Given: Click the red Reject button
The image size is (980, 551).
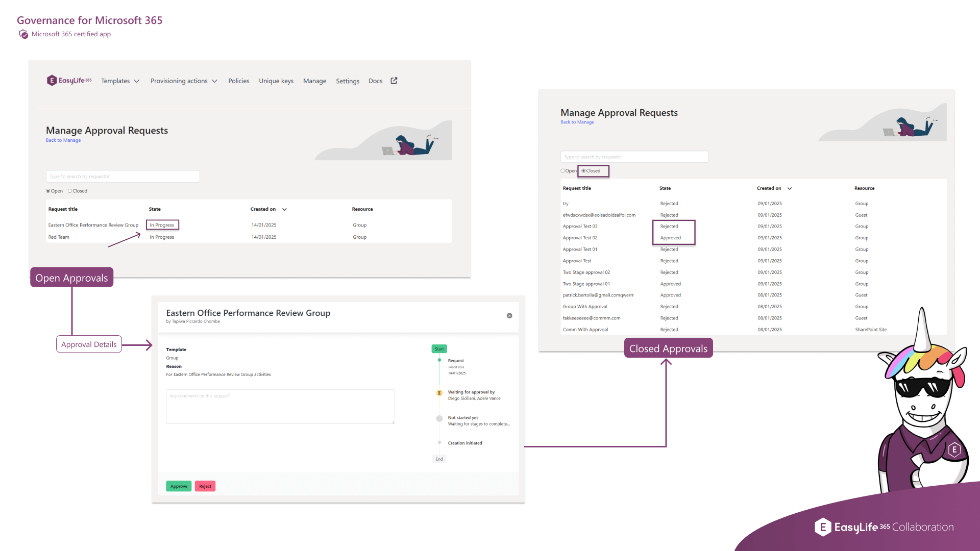Looking at the screenshot, I should click(x=205, y=486).
